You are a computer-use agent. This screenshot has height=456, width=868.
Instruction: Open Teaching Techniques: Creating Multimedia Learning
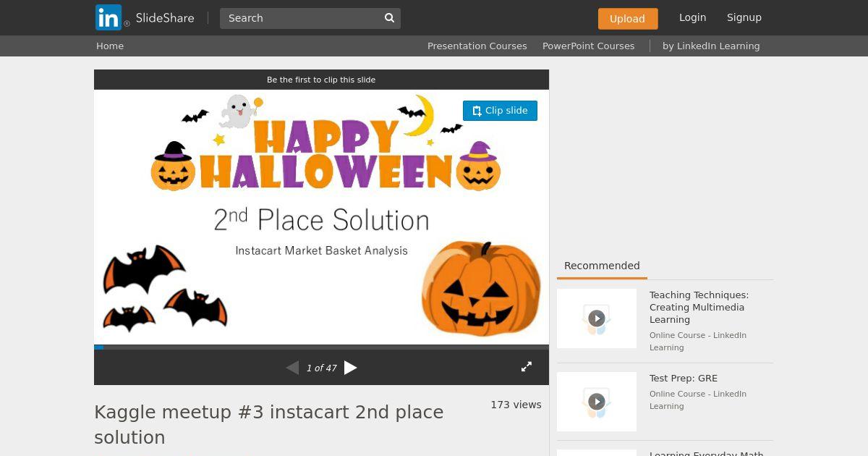(x=699, y=307)
